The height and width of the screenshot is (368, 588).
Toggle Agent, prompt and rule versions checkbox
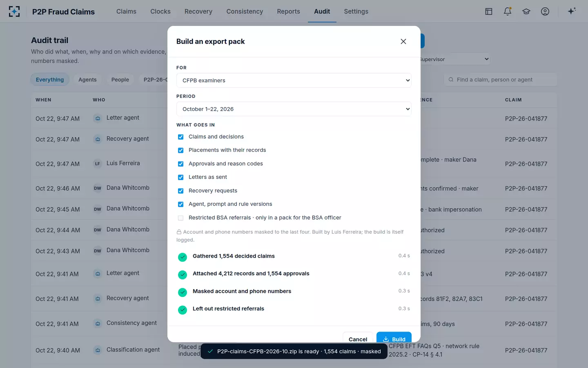(x=180, y=204)
